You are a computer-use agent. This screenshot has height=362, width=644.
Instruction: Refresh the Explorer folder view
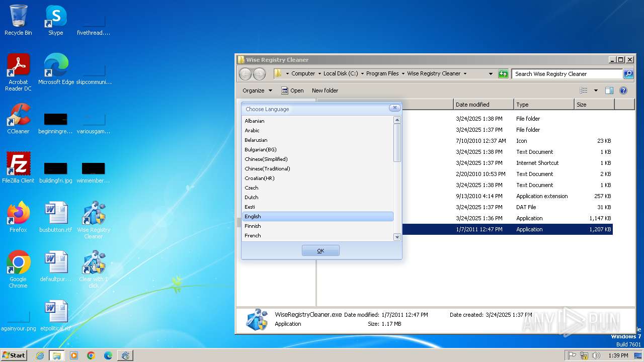503,74
